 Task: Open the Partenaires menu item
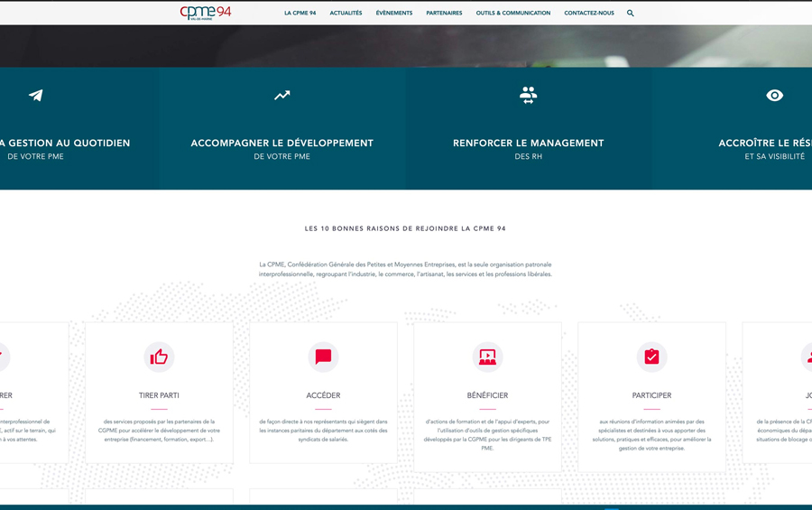coord(444,13)
